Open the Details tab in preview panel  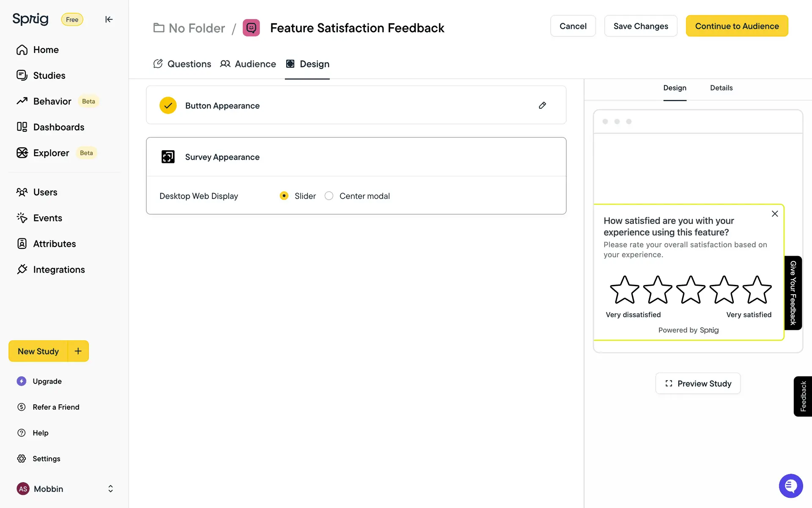click(x=721, y=88)
